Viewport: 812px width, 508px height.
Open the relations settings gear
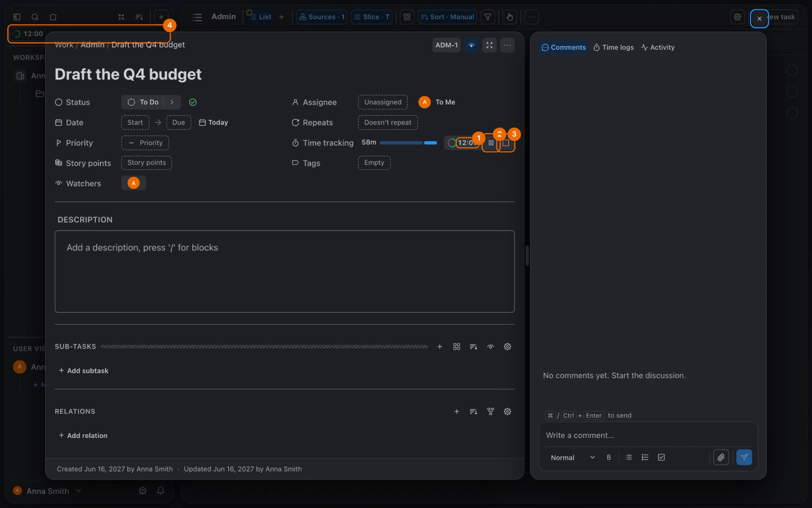507,411
